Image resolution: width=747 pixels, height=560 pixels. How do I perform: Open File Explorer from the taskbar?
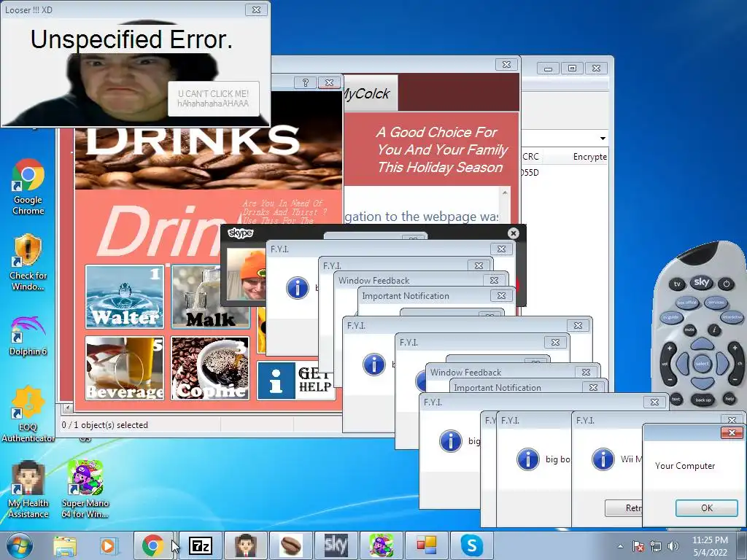(x=65, y=545)
